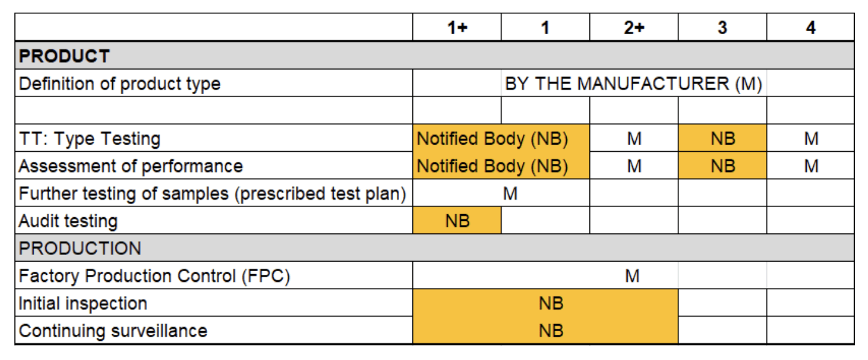Select the Assessment of performance Notified Body cell
This screenshot has width=868, height=360.
point(501,166)
